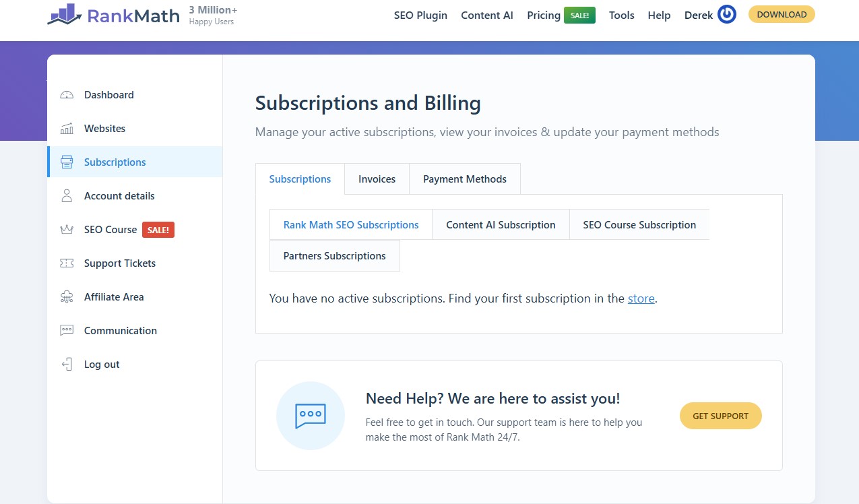Open Account details in the sidebar

(x=119, y=196)
